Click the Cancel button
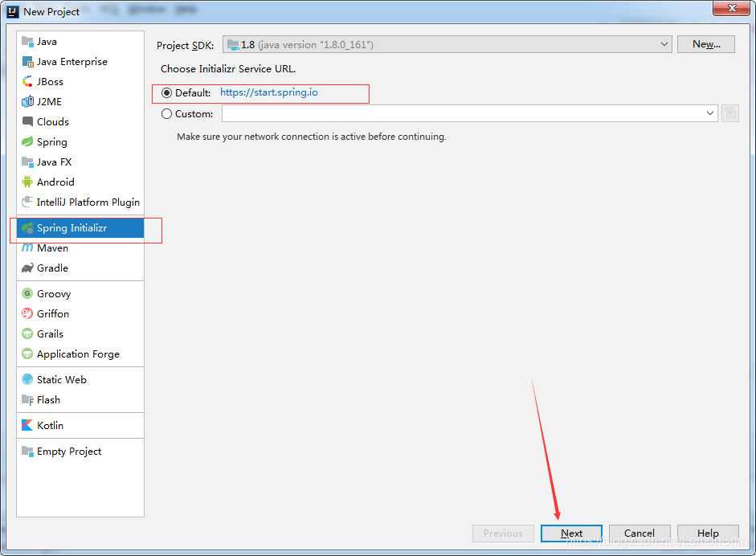This screenshot has width=756, height=556. point(640,534)
